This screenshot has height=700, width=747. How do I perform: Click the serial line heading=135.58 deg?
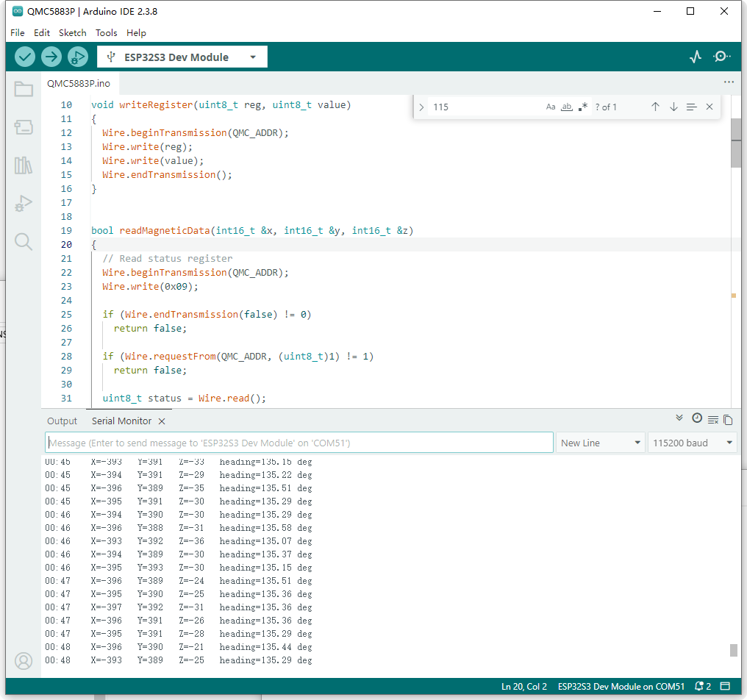tap(265, 528)
